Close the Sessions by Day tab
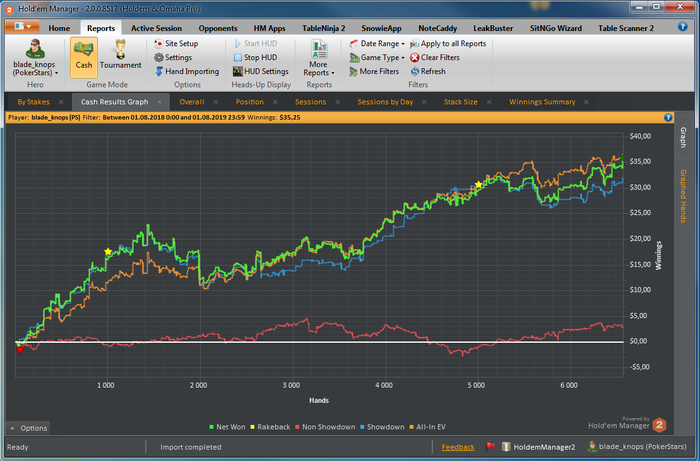Viewport: 700px width, 461px height. click(x=424, y=102)
